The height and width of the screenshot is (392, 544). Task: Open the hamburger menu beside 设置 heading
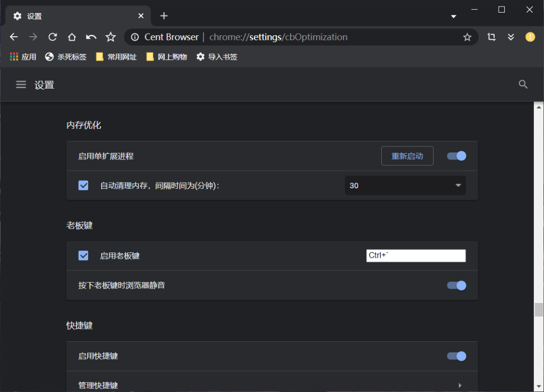point(21,84)
